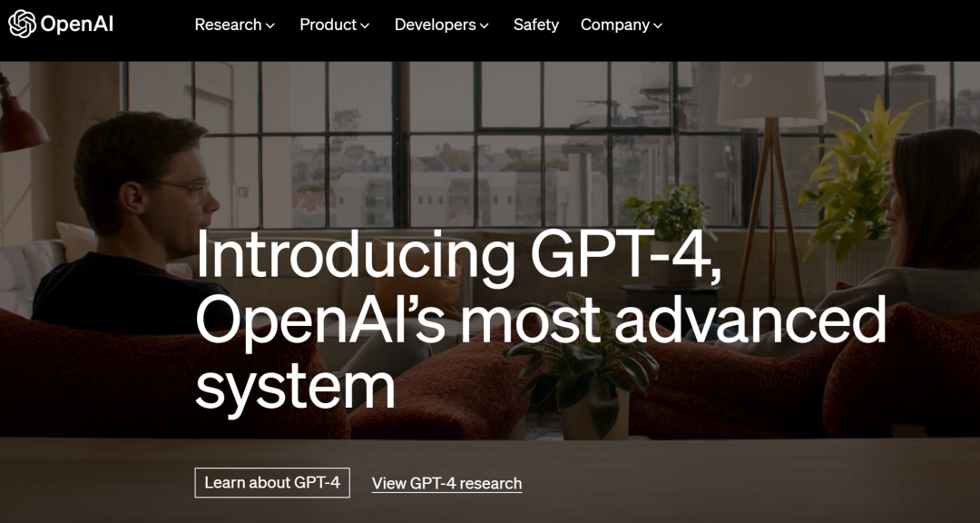The width and height of the screenshot is (980, 523).
Task: Expand the Developers dropdown chevron
Action: click(x=484, y=25)
